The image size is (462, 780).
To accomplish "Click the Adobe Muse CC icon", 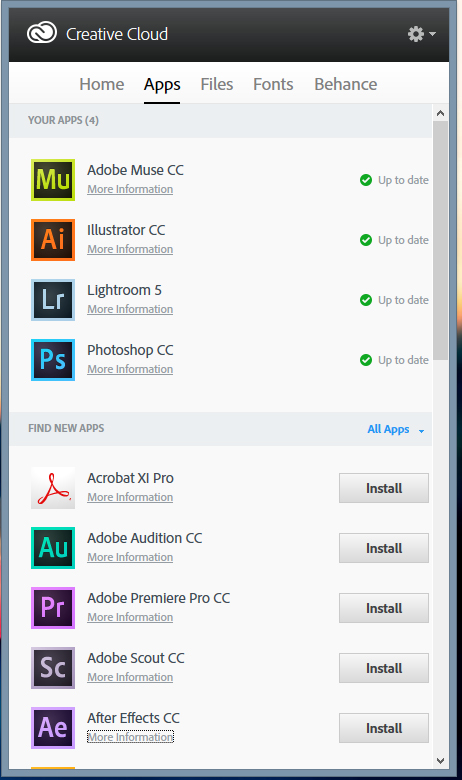I will (53, 180).
